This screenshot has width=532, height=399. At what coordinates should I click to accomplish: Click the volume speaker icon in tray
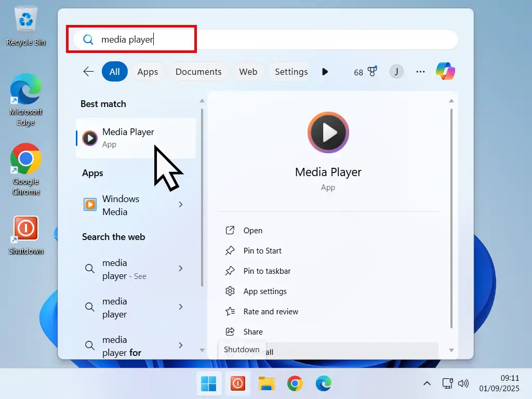(x=463, y=384)
